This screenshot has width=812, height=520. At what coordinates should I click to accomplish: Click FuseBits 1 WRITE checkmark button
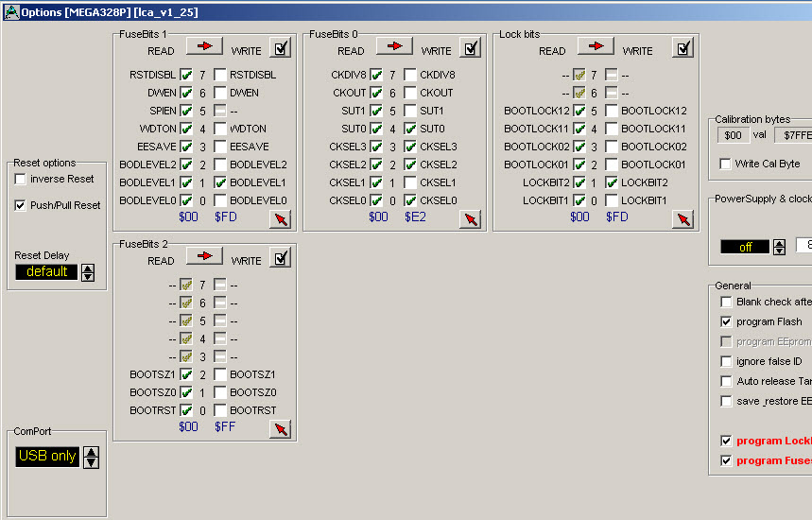click(281, 48)
